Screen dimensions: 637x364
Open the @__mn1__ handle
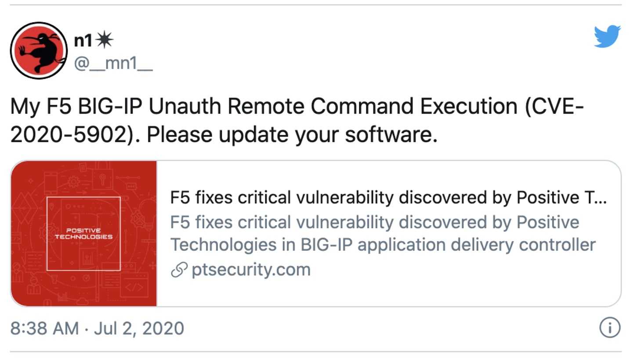(113, 63)
